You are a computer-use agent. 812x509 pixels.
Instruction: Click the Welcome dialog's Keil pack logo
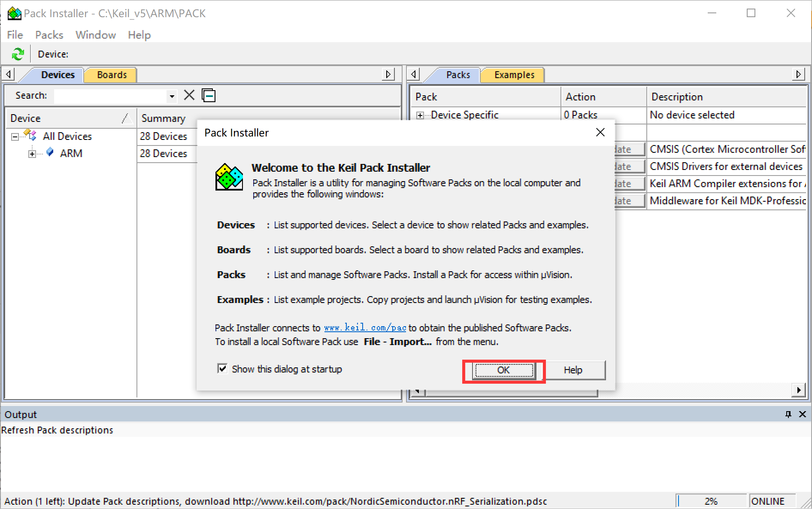(229, 177)
